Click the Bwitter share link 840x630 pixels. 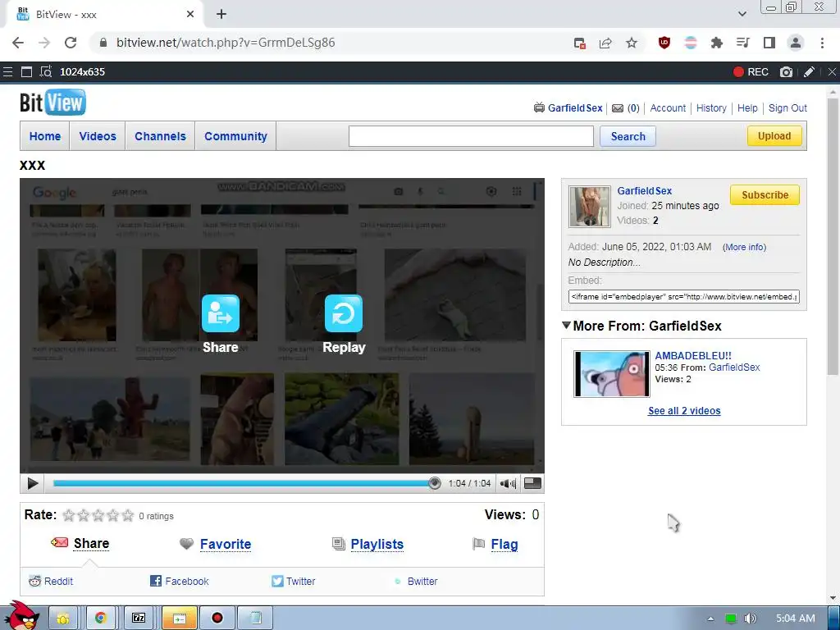(416, 582)
